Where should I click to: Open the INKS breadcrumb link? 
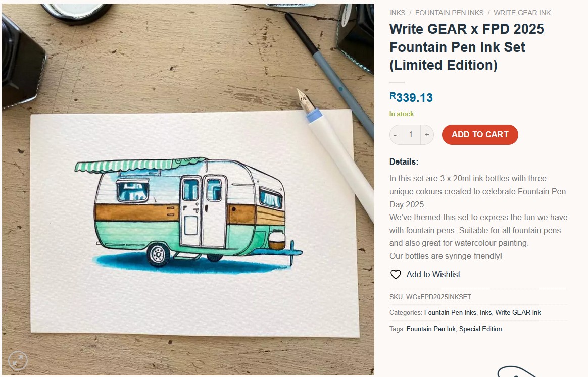pyautogui.click(x=397, y=13)
